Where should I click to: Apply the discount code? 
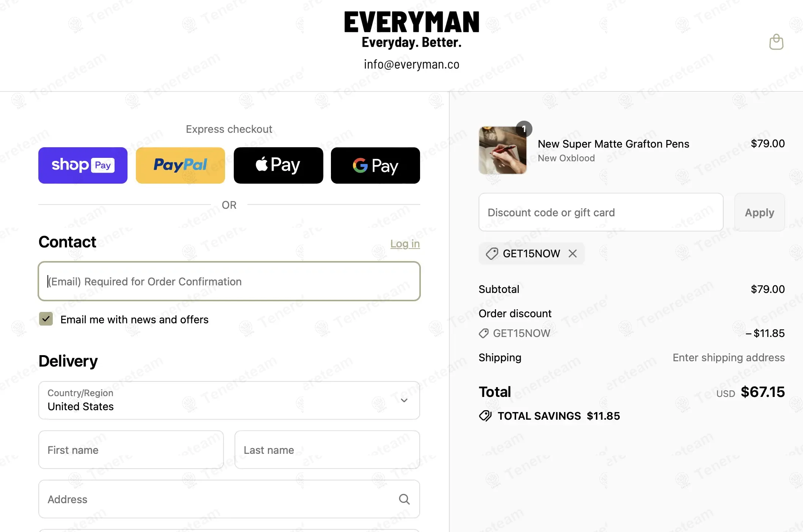759,212
